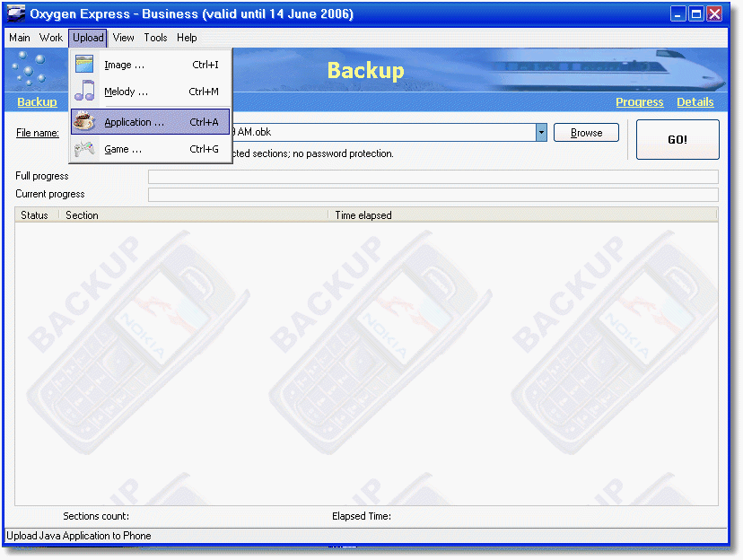743x560 pixels.
Task: Open the Help menu
Action: (187, 38)
